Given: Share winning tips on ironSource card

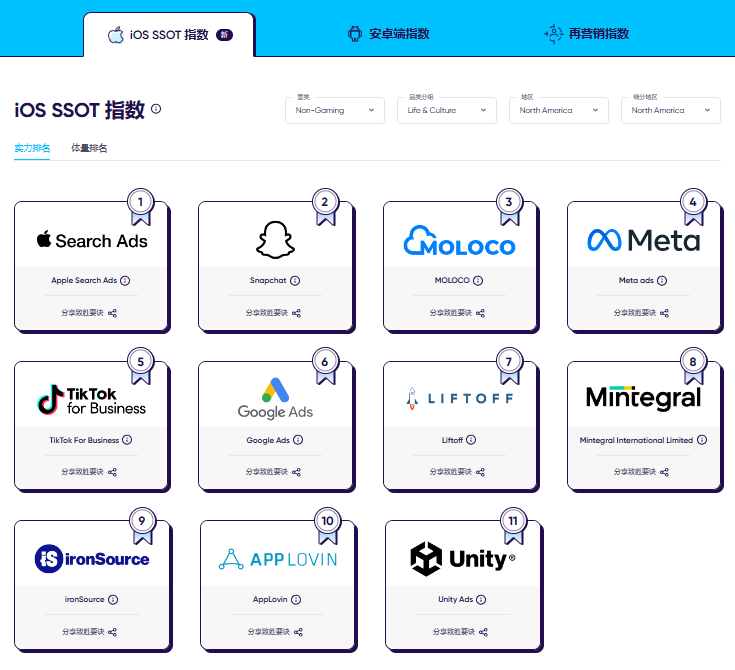Looking at the screenshot, I should (x=90, y=632).
